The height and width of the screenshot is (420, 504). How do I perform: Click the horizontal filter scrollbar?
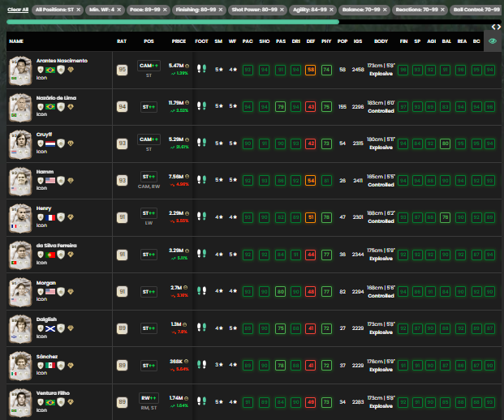click(173, 22)
